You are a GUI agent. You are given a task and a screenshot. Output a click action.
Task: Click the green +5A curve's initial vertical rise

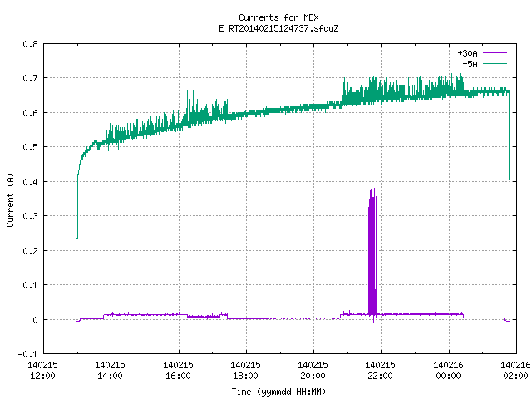(77, 205)
